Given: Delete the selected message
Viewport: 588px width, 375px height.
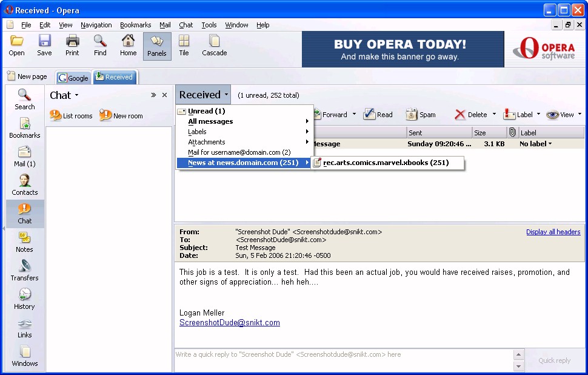Looking at the screenshot, I should point(470,115).
